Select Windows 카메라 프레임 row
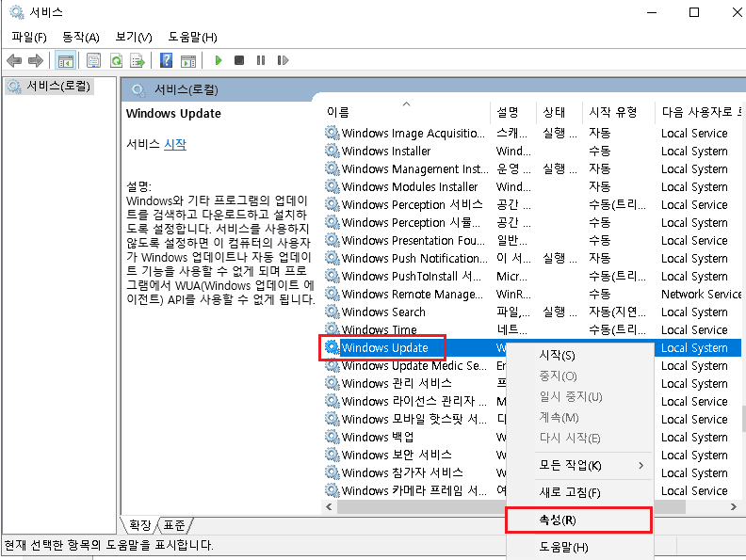Viewport: 746px width, 560px height. [532, 490]
